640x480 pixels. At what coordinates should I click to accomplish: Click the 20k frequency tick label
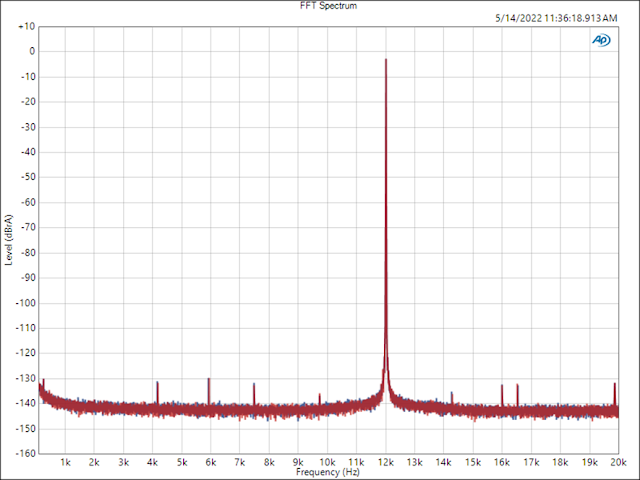click(x=618, y=462)
